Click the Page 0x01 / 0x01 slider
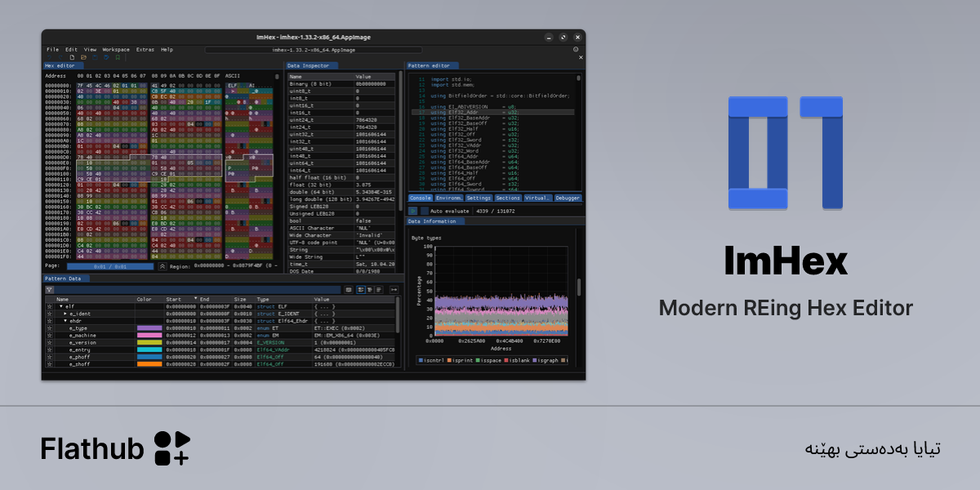 (x=110, y=266)
